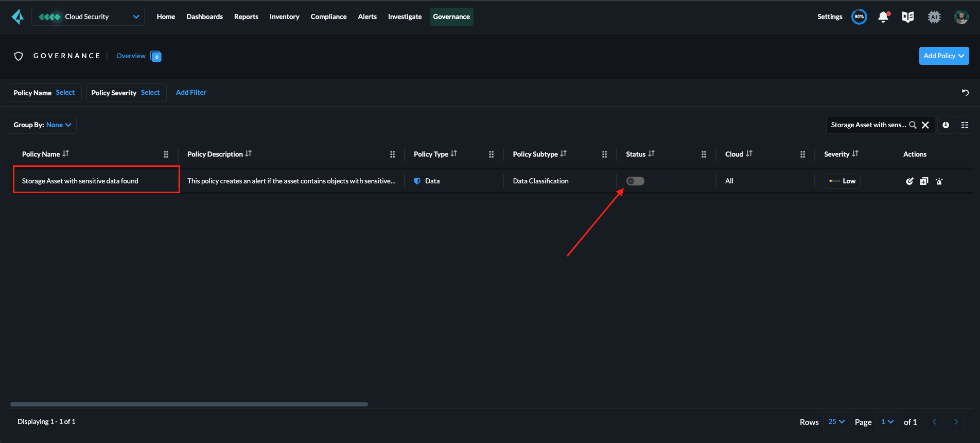Open the column picker icon
The image size is (980, 443).
965,125
